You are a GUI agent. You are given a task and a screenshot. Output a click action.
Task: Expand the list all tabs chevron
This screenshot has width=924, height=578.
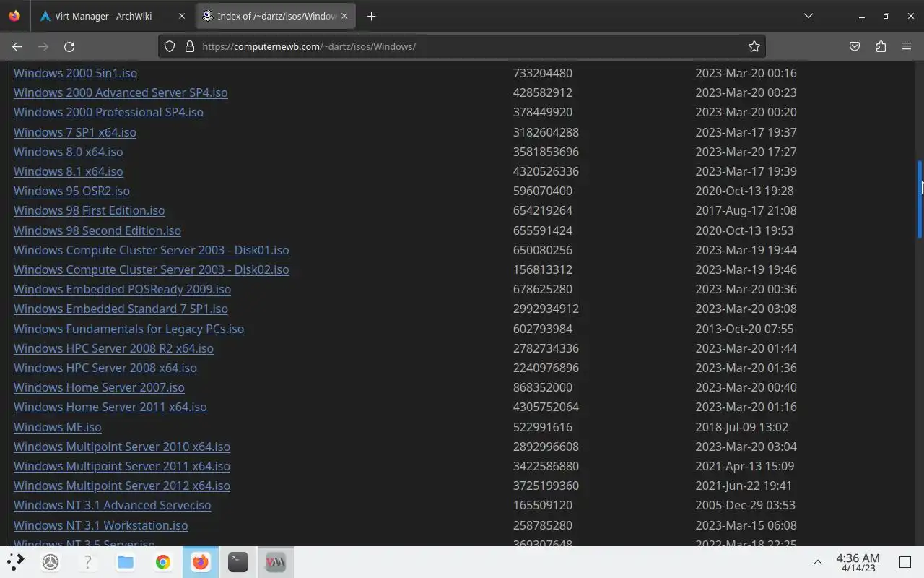[x=808, y=16]
